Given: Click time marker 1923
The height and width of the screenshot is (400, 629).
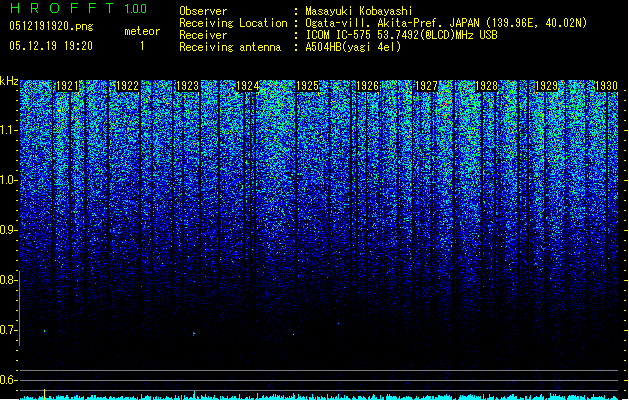Looking at the screenshot, I should pyautogui.click(x=187, y=86).
